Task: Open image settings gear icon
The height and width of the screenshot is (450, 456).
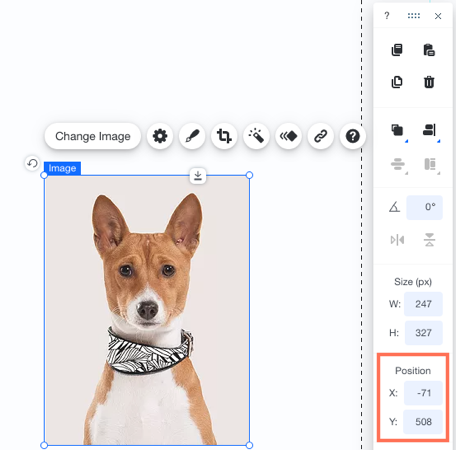Action: pos(160,136)
